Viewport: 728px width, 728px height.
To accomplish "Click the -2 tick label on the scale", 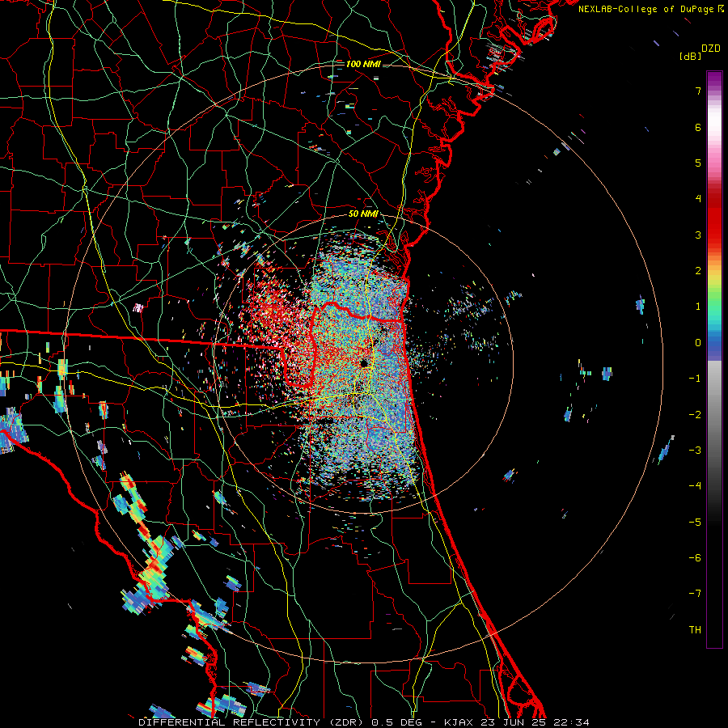I will 695,415.
